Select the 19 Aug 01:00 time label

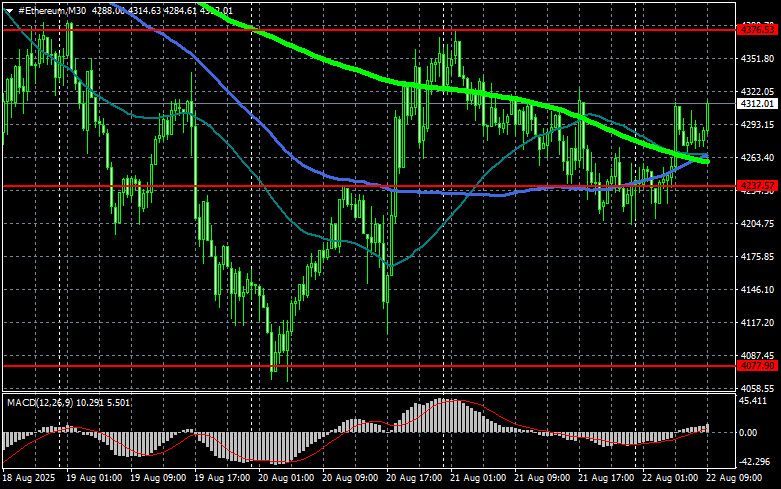pyautogui.click(x=94, y=478)
